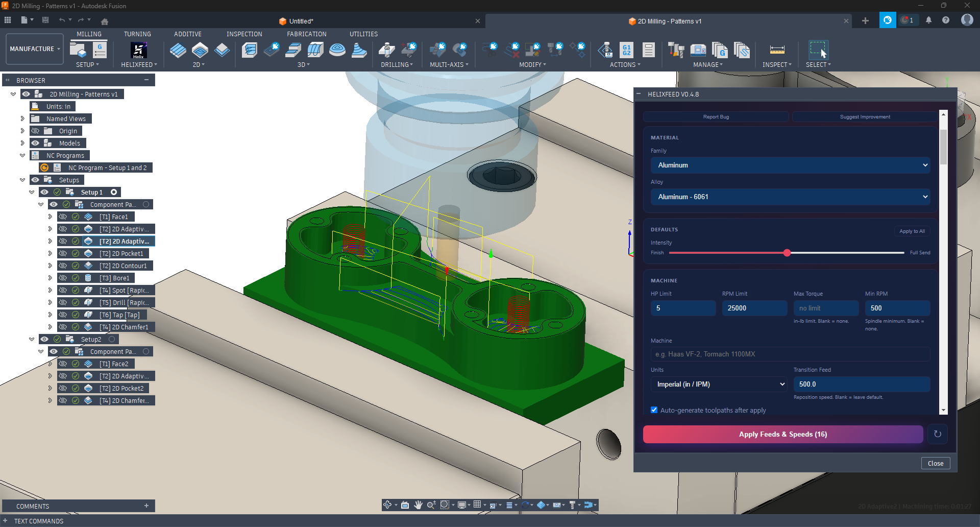980x527 pixels.
Task: Toggle visibility of [T1] Face1 toolpath
Action: (63, 217)
